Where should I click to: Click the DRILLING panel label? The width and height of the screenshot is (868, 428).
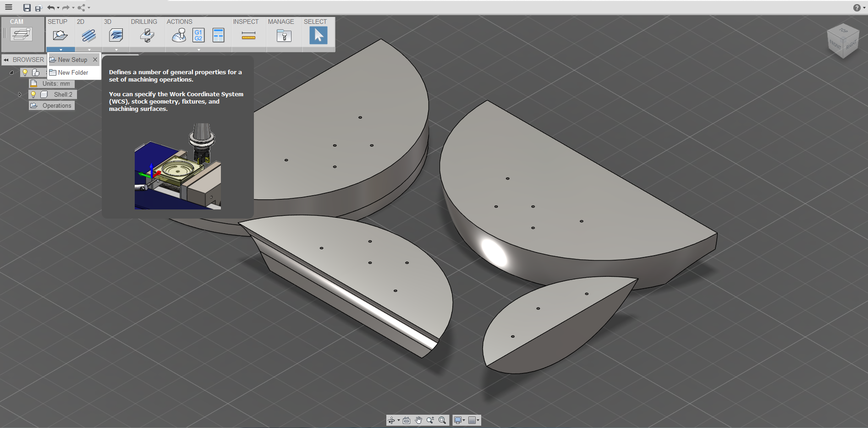[144, 22]
